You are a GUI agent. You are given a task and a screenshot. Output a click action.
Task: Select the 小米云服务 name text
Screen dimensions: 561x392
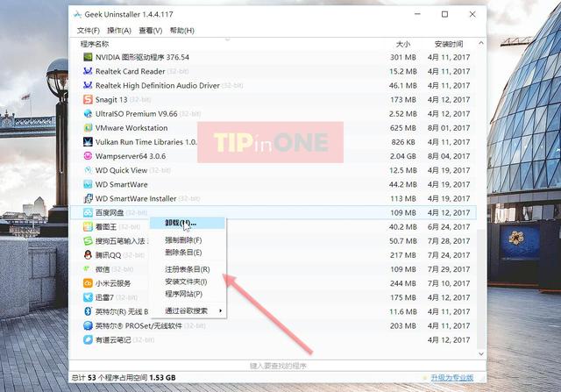coord(113,283)
